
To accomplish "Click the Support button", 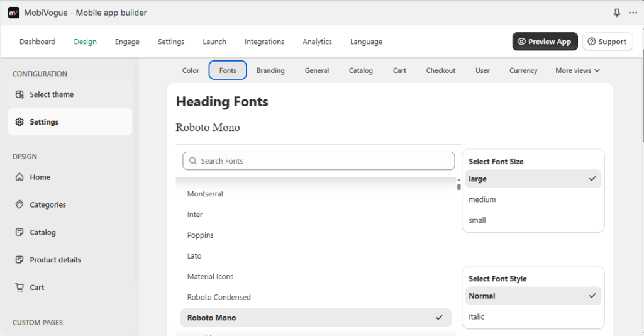I will tap(608, 42).
